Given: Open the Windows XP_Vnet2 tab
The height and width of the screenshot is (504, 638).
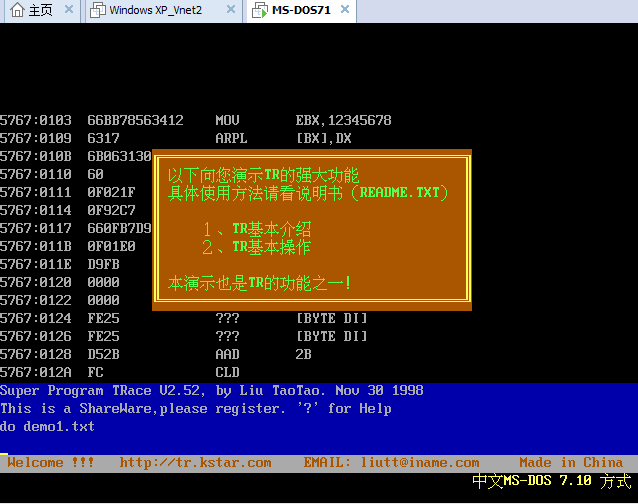Looking at the screenshot, I should click(164, 10).
